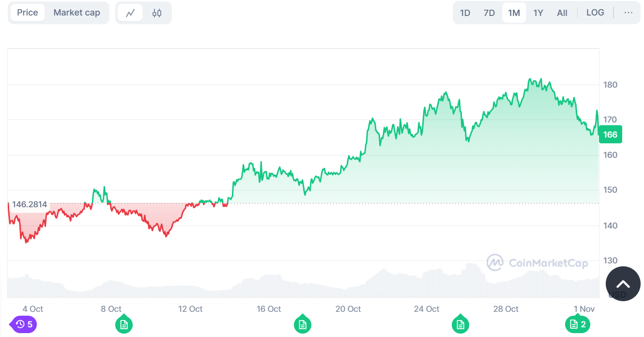This screenshot has height=337, width=644.
Task: Open the news marker near 26 Oct
Action: pyautogui.click(x=460, y=324)
